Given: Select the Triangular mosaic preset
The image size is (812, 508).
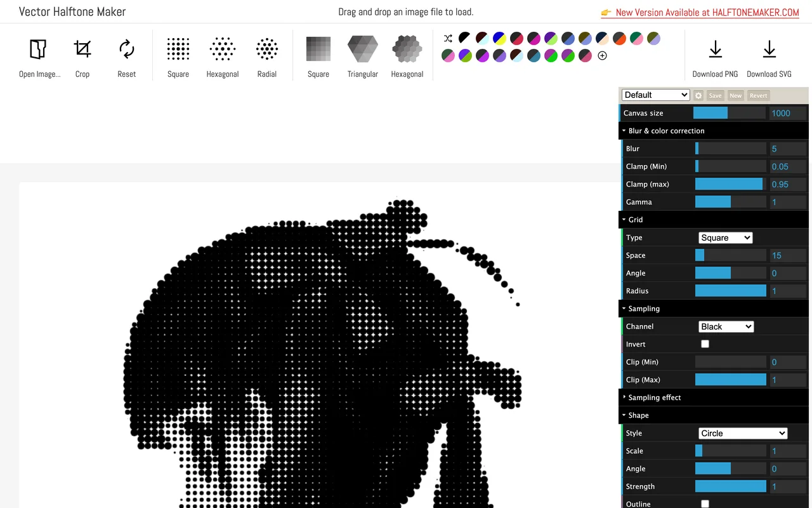Looking at the screenshot, I should (363, 57).
